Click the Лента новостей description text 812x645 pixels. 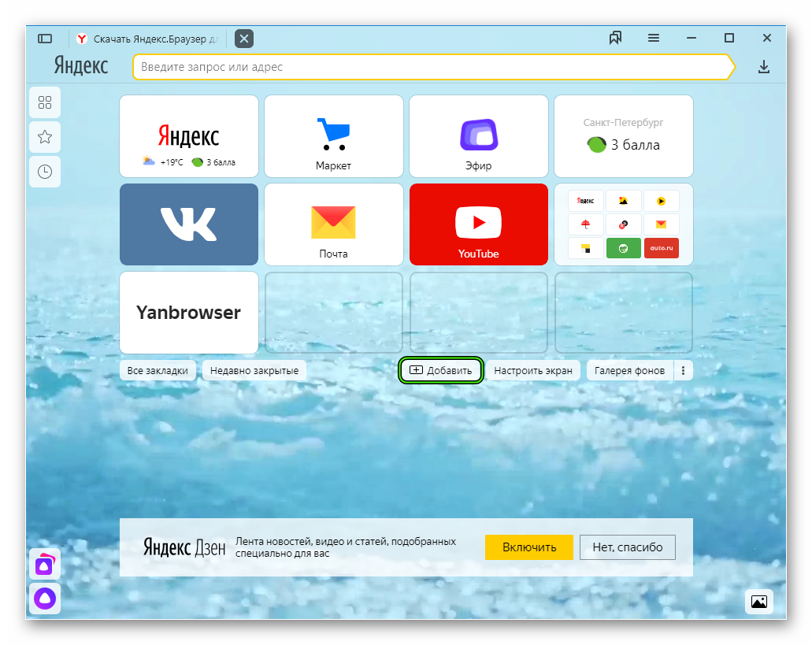coord(346,547)
